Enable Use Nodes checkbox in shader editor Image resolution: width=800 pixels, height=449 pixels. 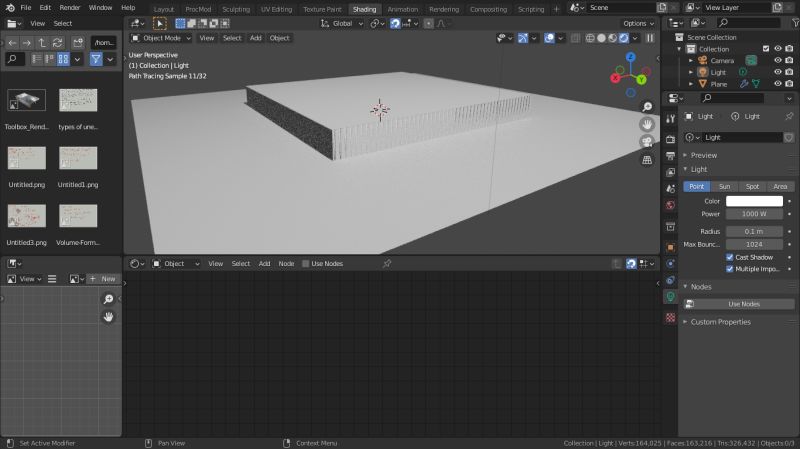coord(306,264)
